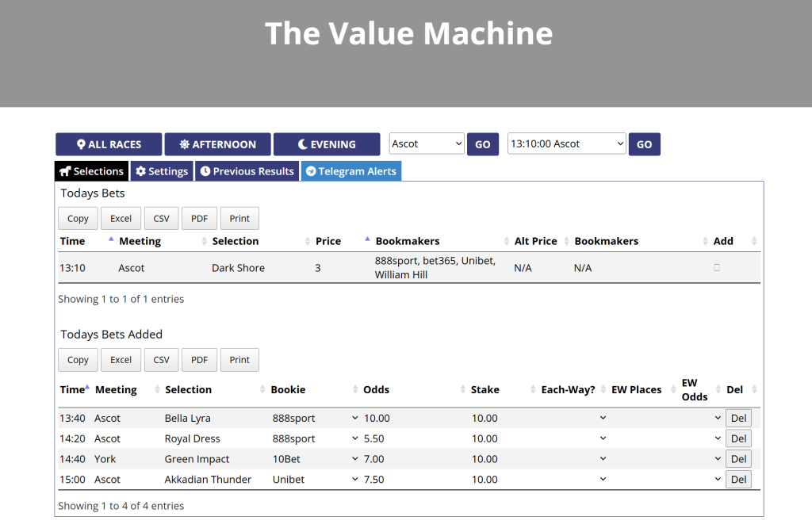Open the Each-Way dropdown for Royal Dress
The height and width of the screenshot is (532, 812).
coord(603,438)
